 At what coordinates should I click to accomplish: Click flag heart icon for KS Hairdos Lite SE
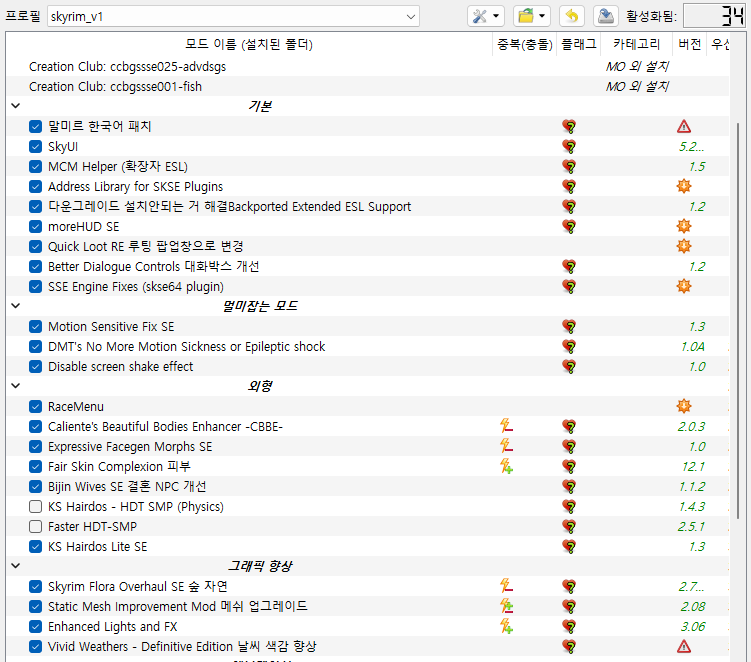click(x=569, y=547)
